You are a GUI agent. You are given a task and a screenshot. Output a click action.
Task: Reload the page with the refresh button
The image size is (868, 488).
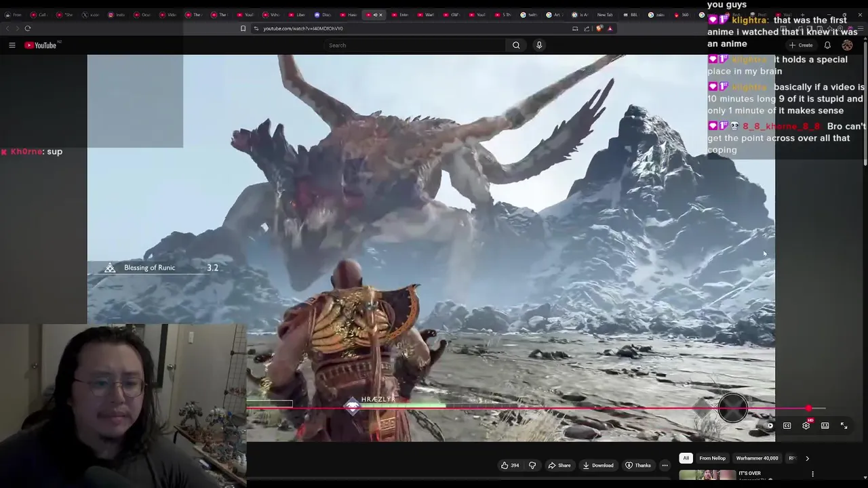pyautogui.click(x=28, y=28)
